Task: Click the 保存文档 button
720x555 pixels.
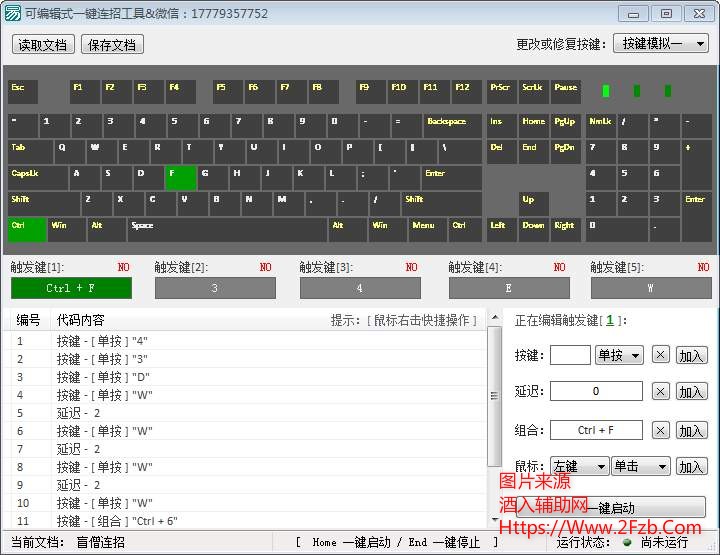Action: point(113,45)
